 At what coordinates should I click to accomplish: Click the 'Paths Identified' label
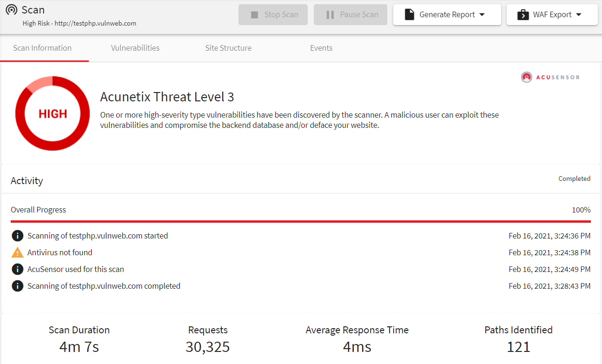[518, 330]
